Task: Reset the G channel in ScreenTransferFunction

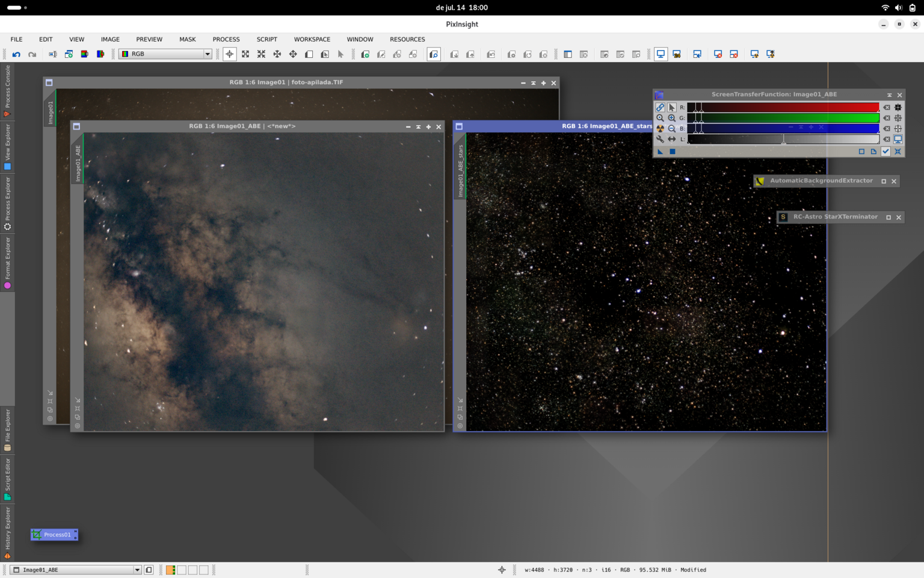Action: point(887,118)
